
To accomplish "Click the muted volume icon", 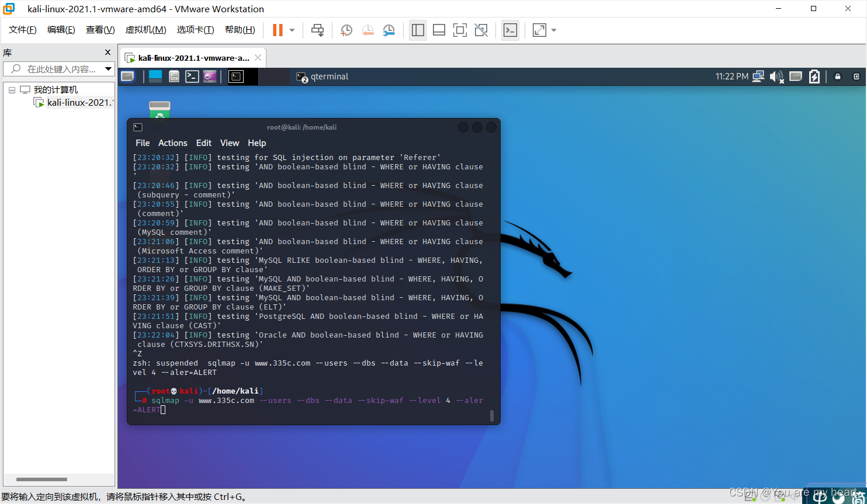I will tap(776, 77).
